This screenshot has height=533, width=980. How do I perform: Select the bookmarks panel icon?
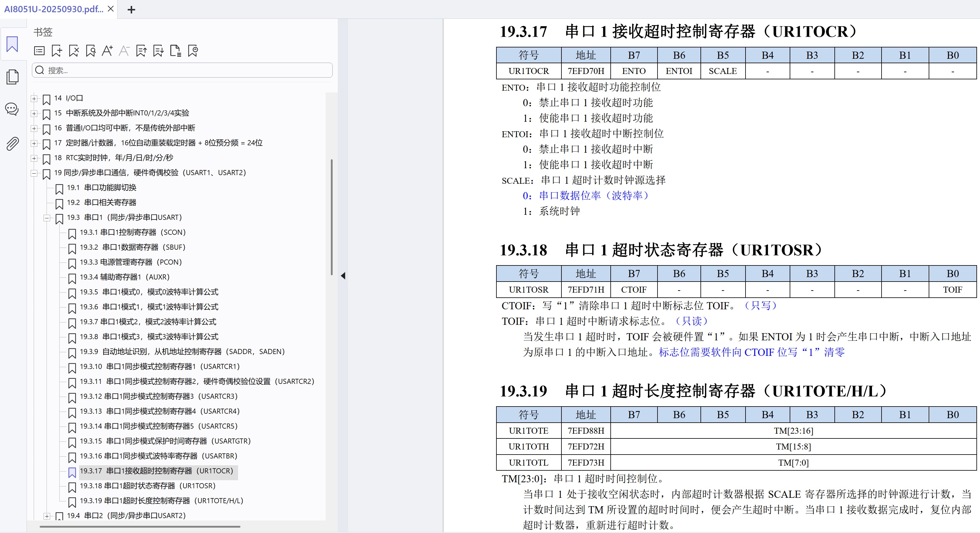coord(12,44)
